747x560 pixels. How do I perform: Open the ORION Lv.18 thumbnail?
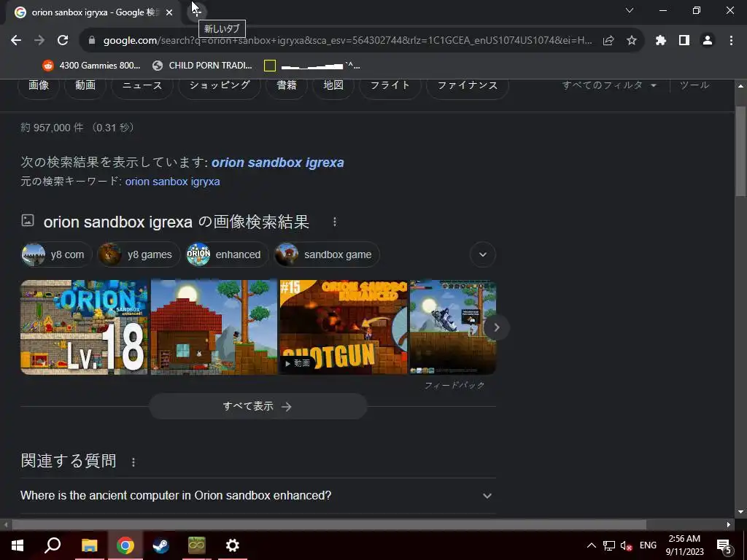[x=84, y=327]
